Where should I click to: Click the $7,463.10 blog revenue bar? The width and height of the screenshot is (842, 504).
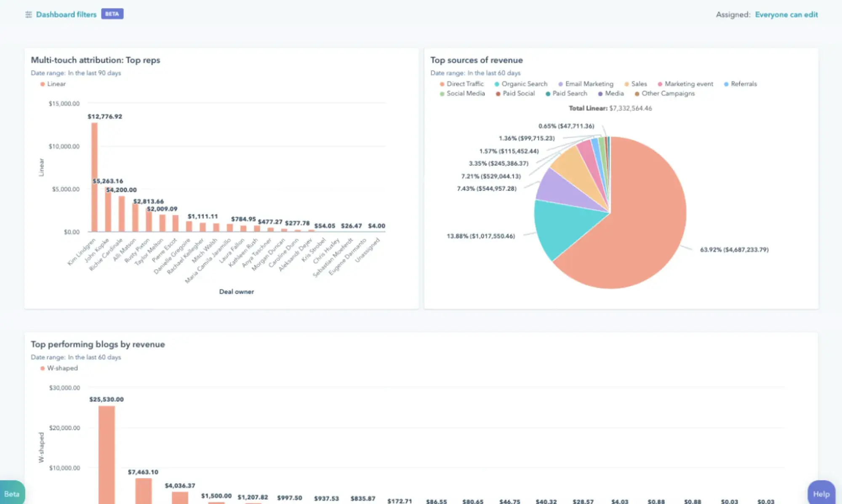coord(143,491)
